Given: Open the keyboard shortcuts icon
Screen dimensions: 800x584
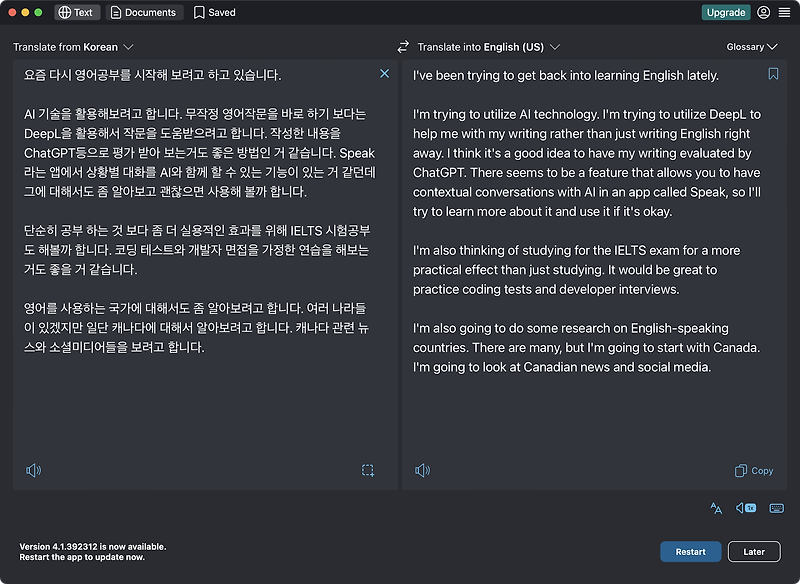Looking at the screenshot, I should click(x=777, y=508).
